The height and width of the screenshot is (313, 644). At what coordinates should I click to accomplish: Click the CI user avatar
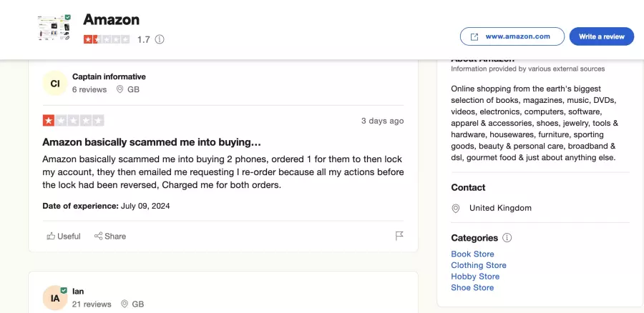pos(55,84)
